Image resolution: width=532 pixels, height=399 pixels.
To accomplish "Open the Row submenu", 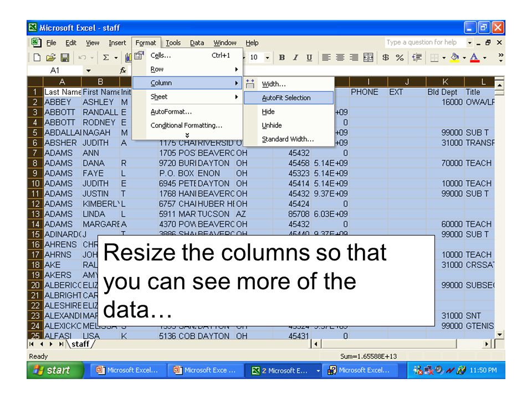I will click(x=187, y=69).
